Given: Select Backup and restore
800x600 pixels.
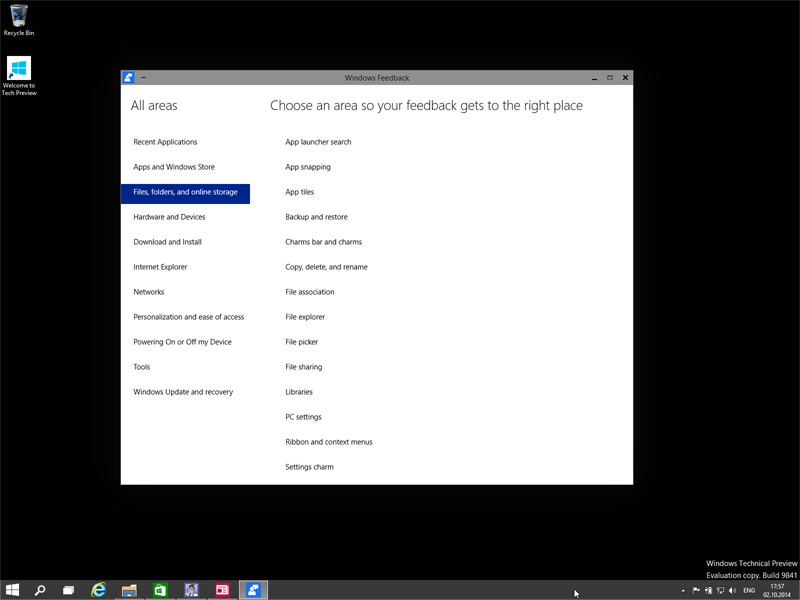Looking at the screenshot, I should pyautogui.click(x=316, y=217).
